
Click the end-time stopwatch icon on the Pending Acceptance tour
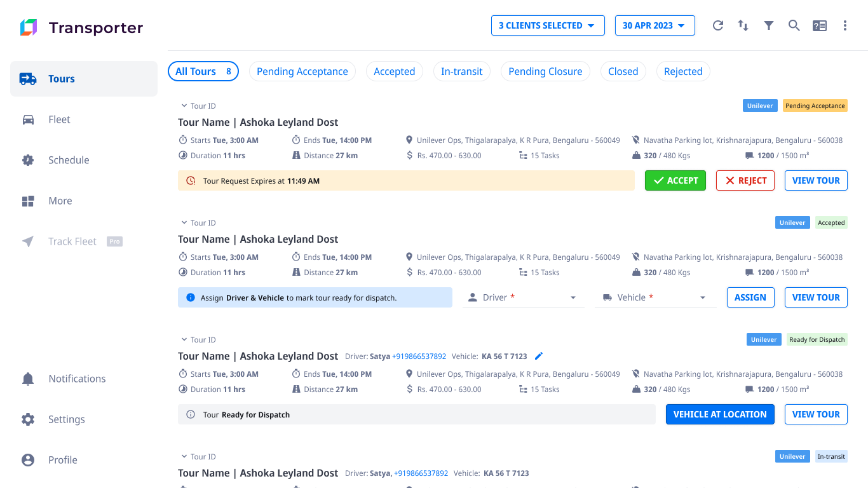click(296, 140)
